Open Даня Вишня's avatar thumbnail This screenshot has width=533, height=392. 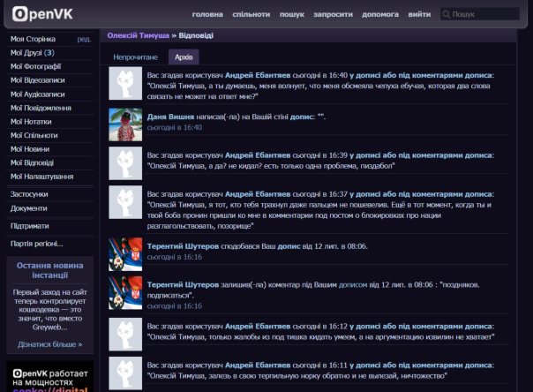tap(125, 124)
